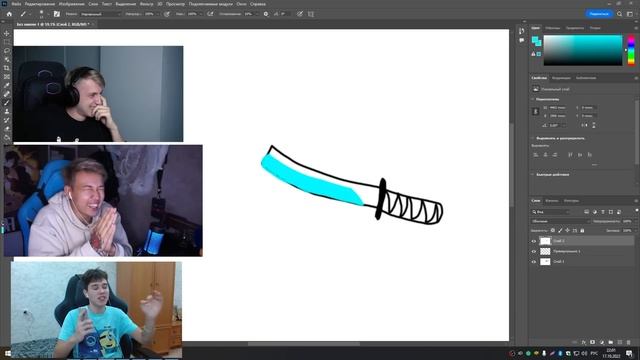Toggle lock layer position
640x360 pixels.
pos(567,231)
